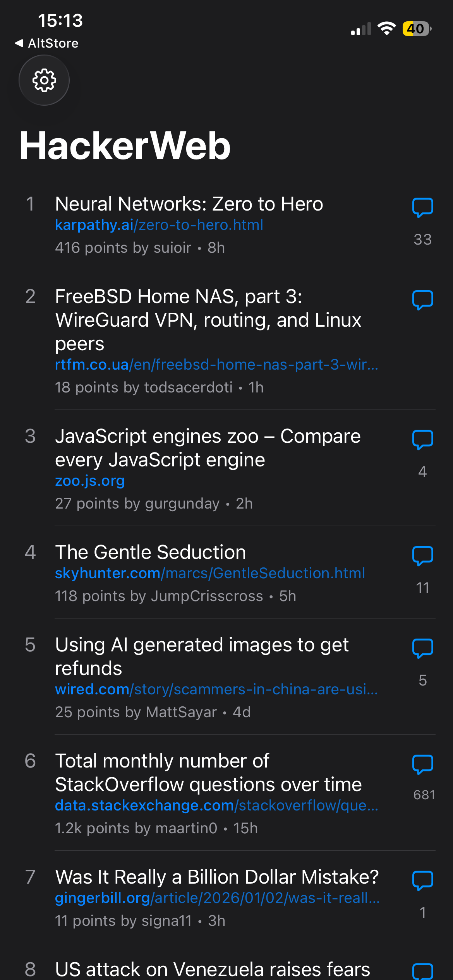Open skyhunter.com GentleSeduction link
Screen dimensions: 453x980
point(210,573)
